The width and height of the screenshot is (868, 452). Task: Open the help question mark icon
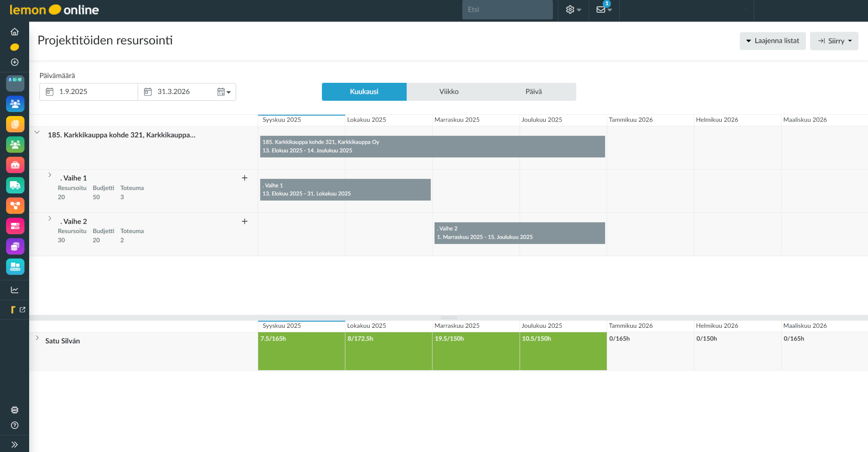click(15, 426)
